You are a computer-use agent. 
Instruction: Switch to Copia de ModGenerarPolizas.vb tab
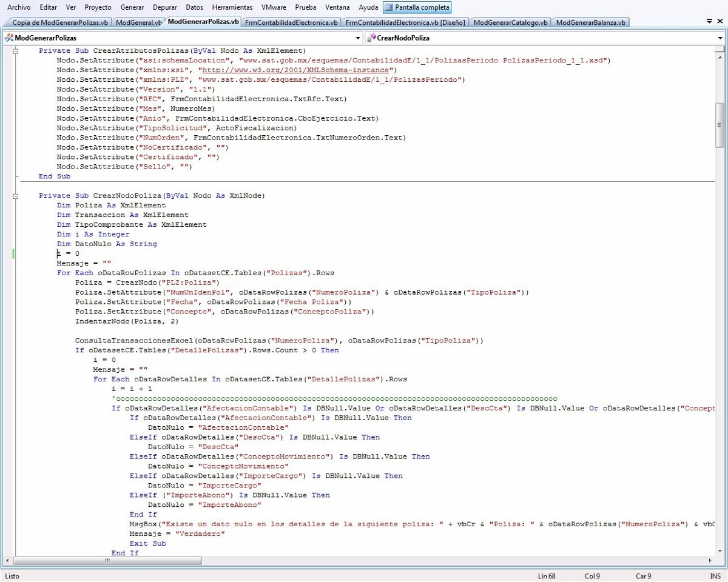(61, 22)
